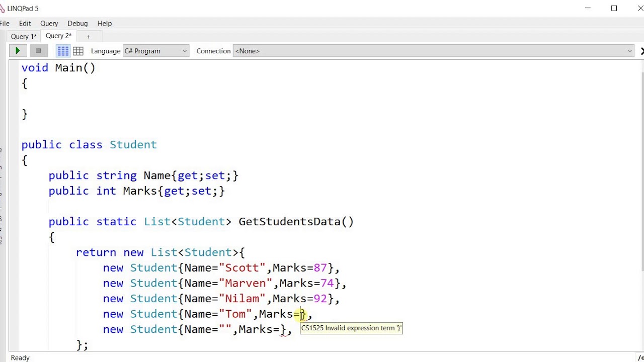Image resolution: width=644 pixels, height=362 pixels.
Task: Stop execution with the grey stop button
Action: (x=38, y=51)
